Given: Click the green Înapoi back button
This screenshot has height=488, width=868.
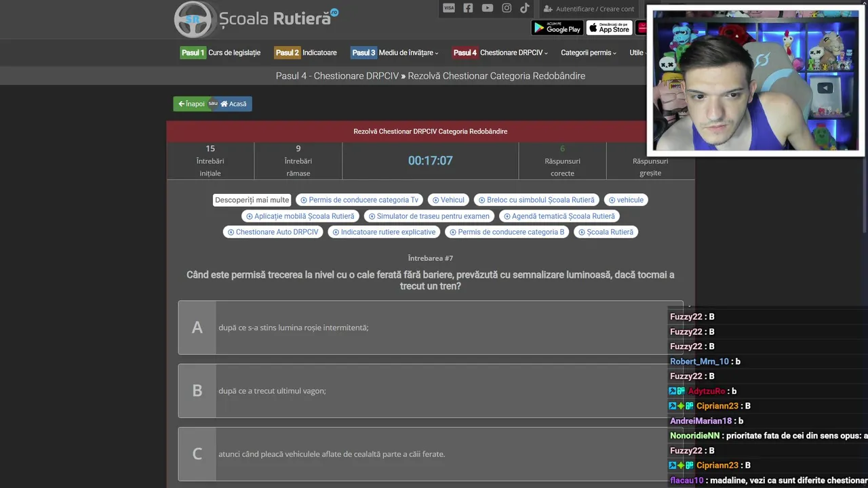Looking at the screenshot, I should 191,104.
